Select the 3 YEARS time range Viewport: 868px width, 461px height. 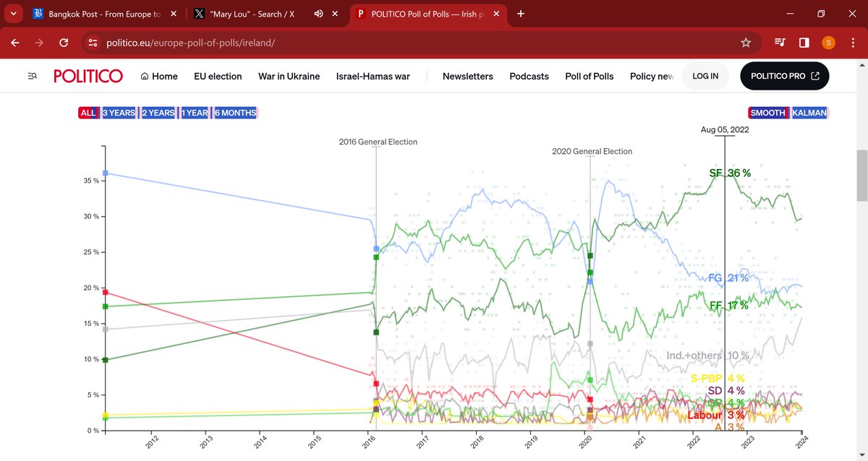[x=119, y=113]
